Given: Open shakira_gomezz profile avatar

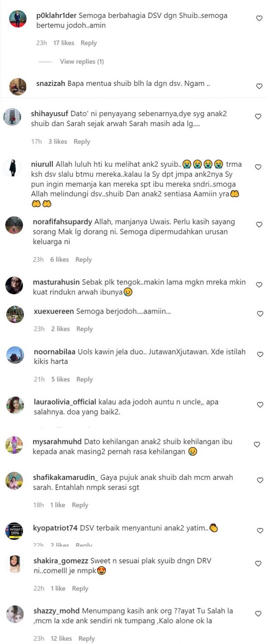Looking at the screenshot, I should tap(15, 564).
